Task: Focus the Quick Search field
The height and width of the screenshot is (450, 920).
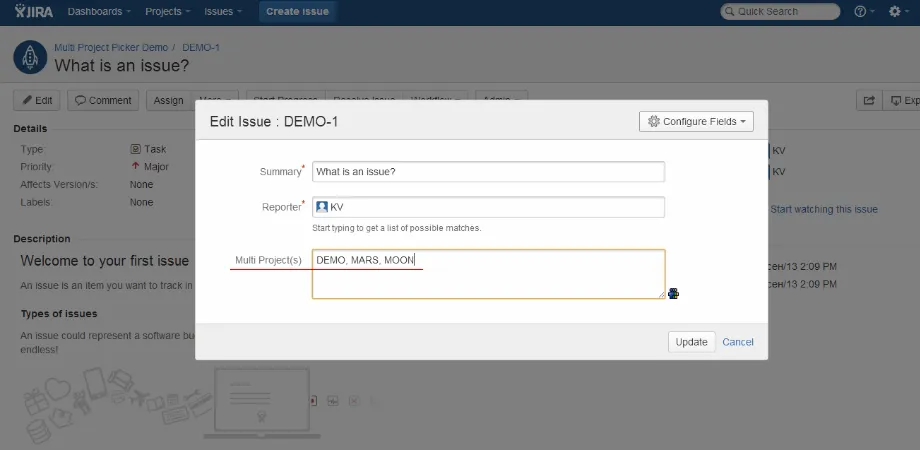Action: [780, 11]
